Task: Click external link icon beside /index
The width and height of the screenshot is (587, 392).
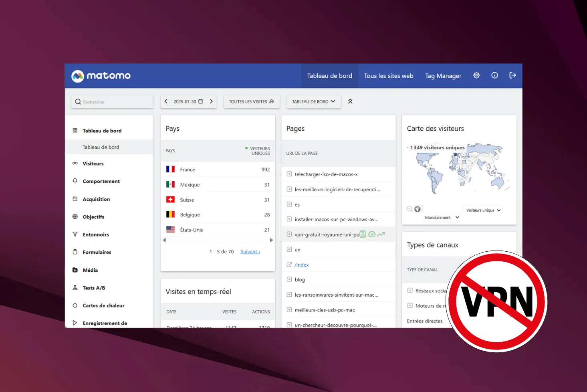Action: point(289,265)
